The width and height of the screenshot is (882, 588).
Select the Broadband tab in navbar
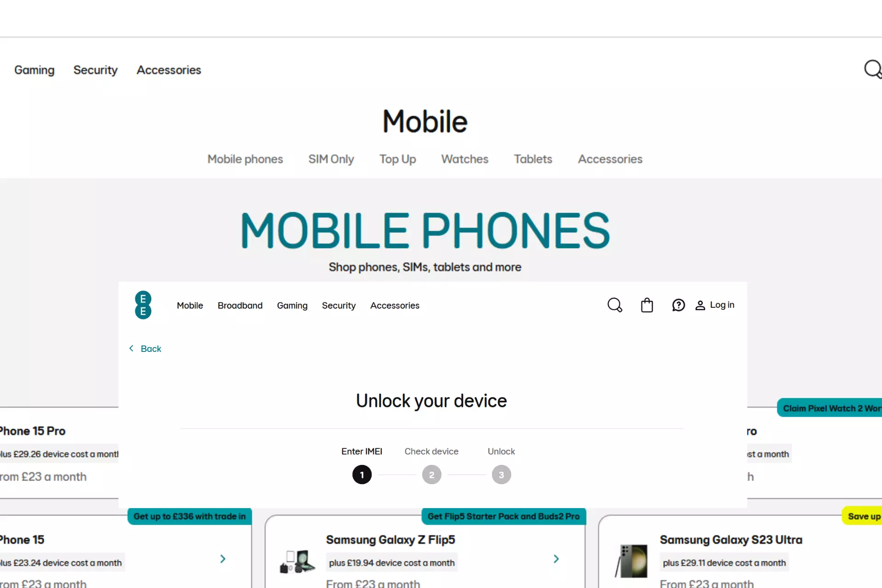pyautogui.click(x=240, y=305)
